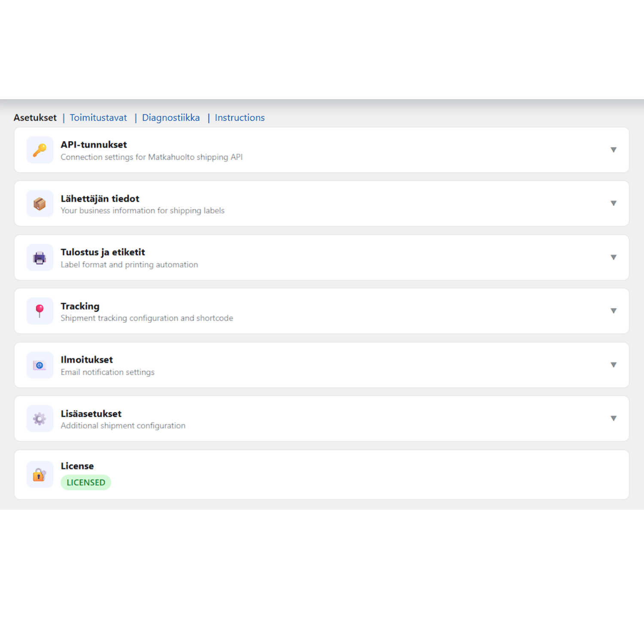Click the green LICENSED badge
Image resolution: width=644 pixels, height=644 pixels.
coord(86,483)
